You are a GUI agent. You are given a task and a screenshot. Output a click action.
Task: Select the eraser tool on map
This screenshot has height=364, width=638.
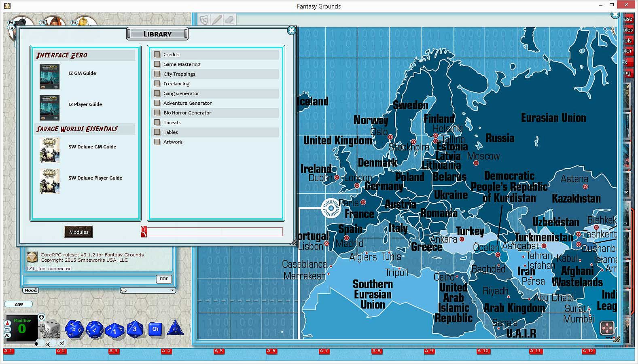(229, 19)
